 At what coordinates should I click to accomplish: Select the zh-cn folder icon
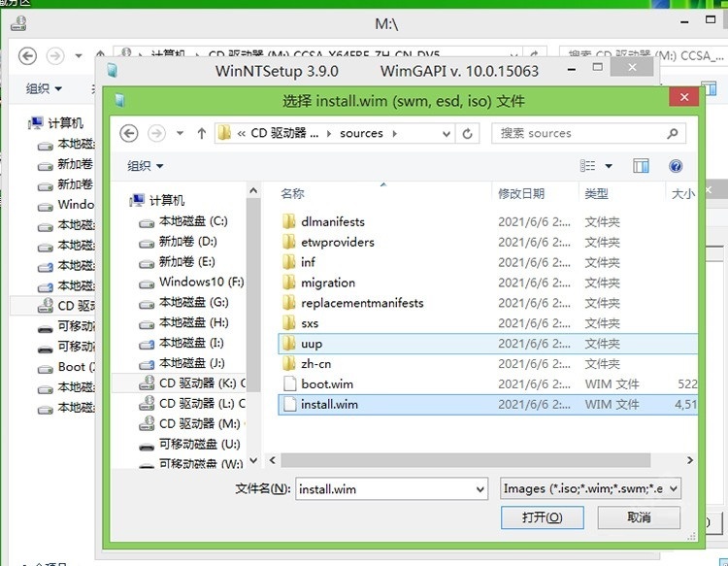click(289, 363)
